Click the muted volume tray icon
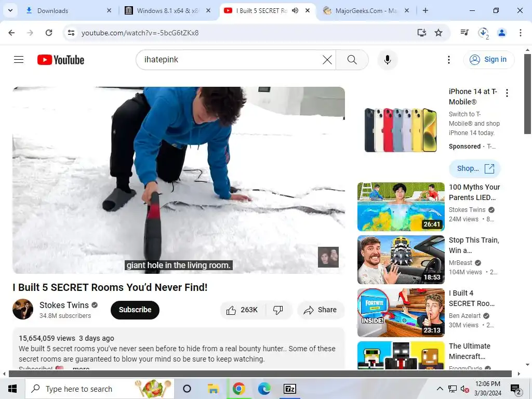Image resolution: width=532 pixels, height=399 pixels. coord(465,389)
